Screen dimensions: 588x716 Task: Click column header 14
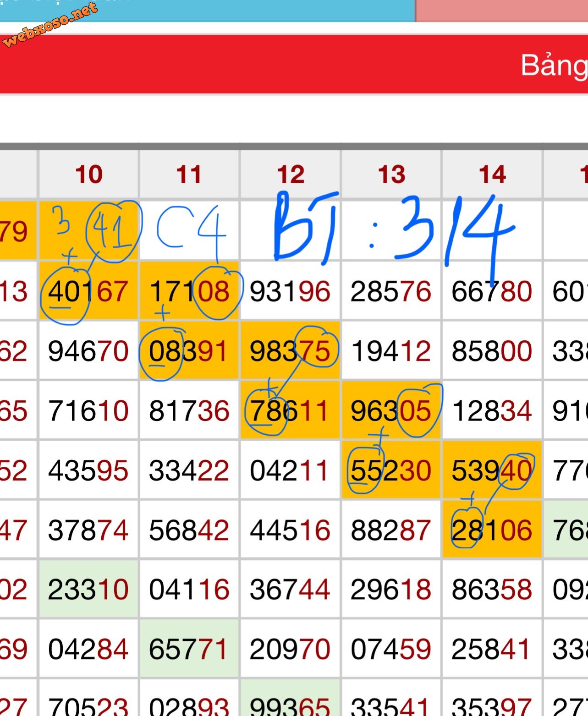click(492, 175)
